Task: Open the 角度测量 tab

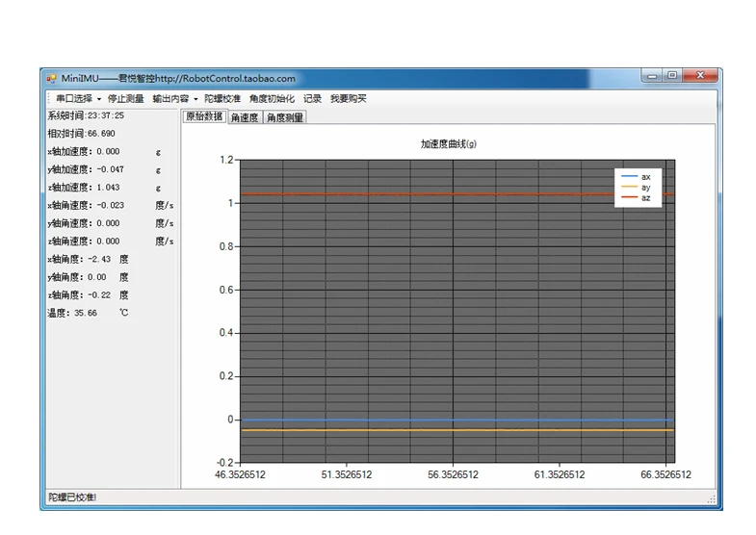Action: (x=285, y=117)
